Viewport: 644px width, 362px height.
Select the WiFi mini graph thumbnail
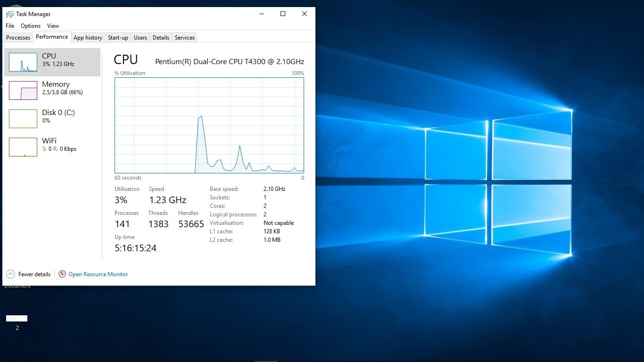(23, 147)
